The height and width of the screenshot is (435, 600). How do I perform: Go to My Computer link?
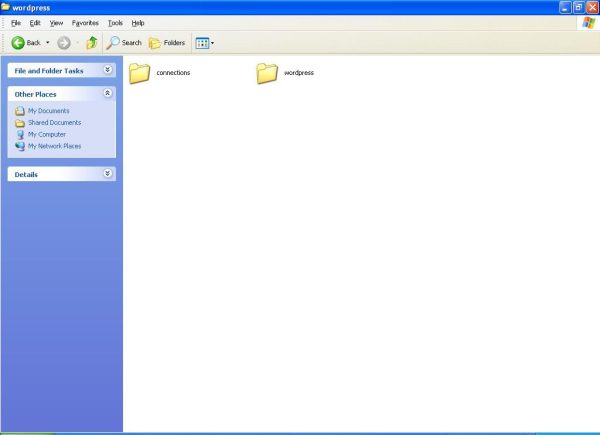[47, 134]
